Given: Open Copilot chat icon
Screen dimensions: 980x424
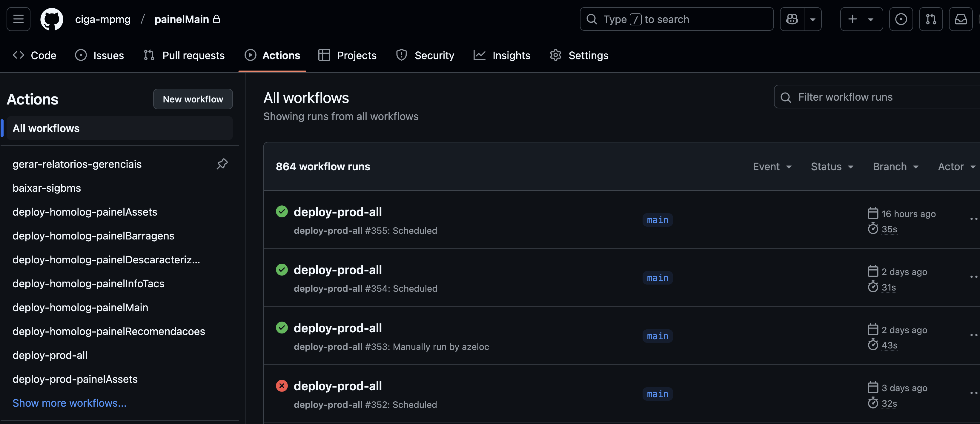Looking at the screenshot, I should (792, 19).
